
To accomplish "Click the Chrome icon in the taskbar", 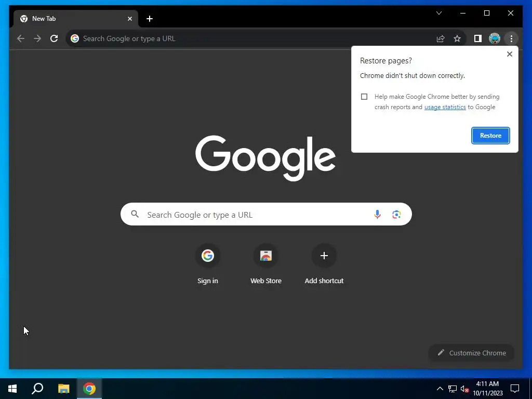I will pos(89,389).
